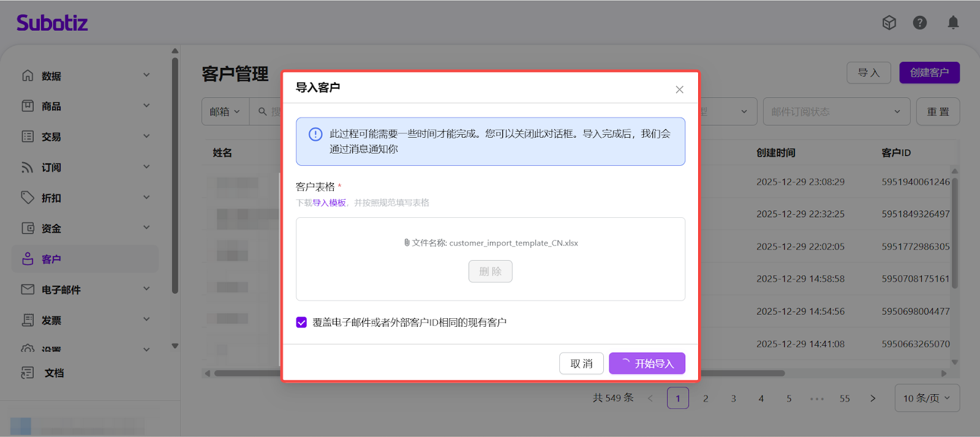Open the 发票 sidebar menu item
The image size is (980, 437).
tap(51, 320)
